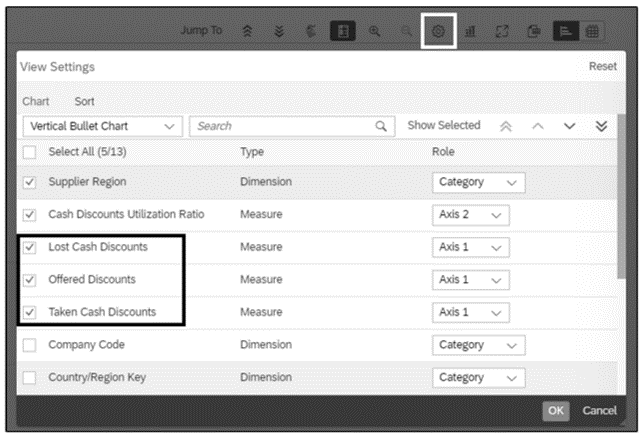Uncheck Offered Discounts checkbox
This screenshot has height=438, width=644.
pyautogui.click(x=30, y=280)
